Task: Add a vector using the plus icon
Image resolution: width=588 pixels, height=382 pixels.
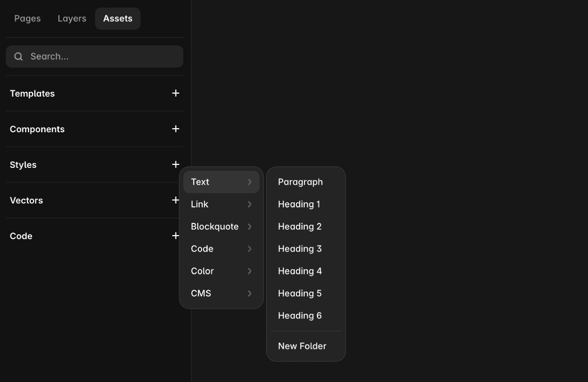Action: (x=175, y=200)
